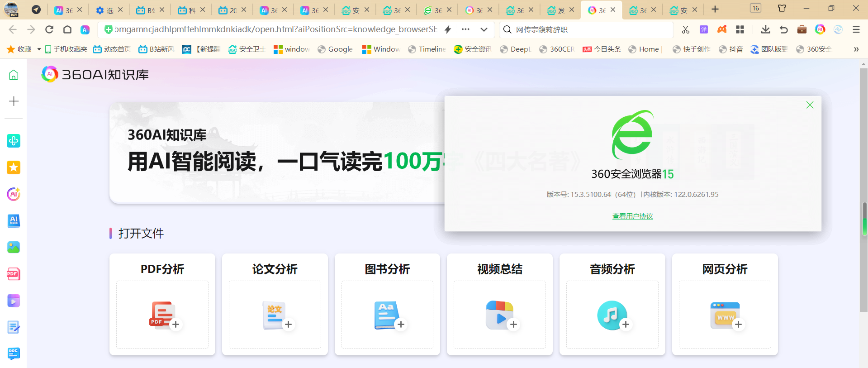Image resolution: width=868 pixels, height=368 pixels.
Task: Close the 360安全浏览器 about dialog
Action: tap(810, 105)
